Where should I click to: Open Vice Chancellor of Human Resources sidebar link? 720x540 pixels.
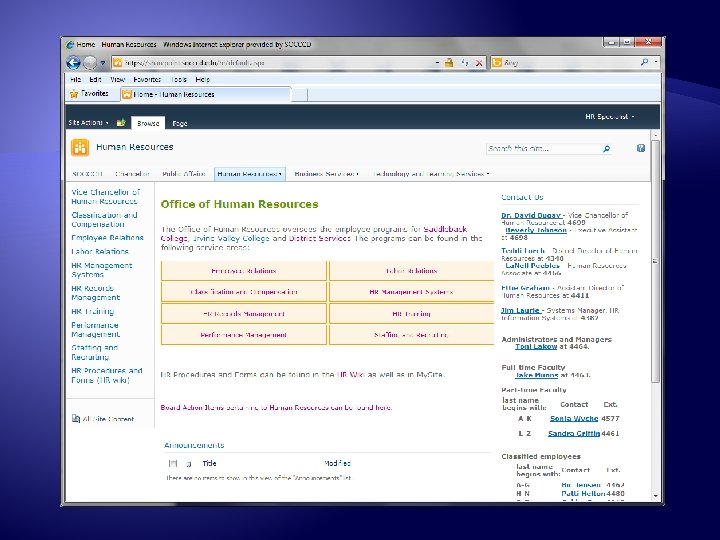pyautogui.click(x=105, y=197)
